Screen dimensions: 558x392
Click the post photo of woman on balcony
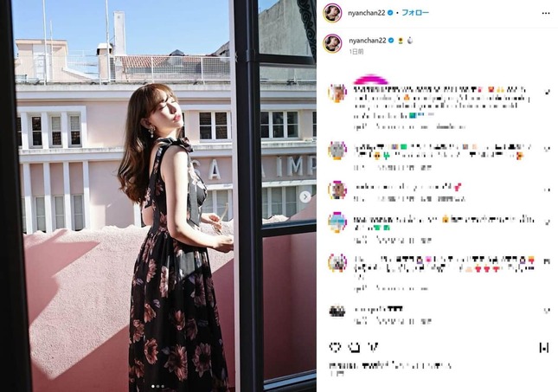click(158, 196)
